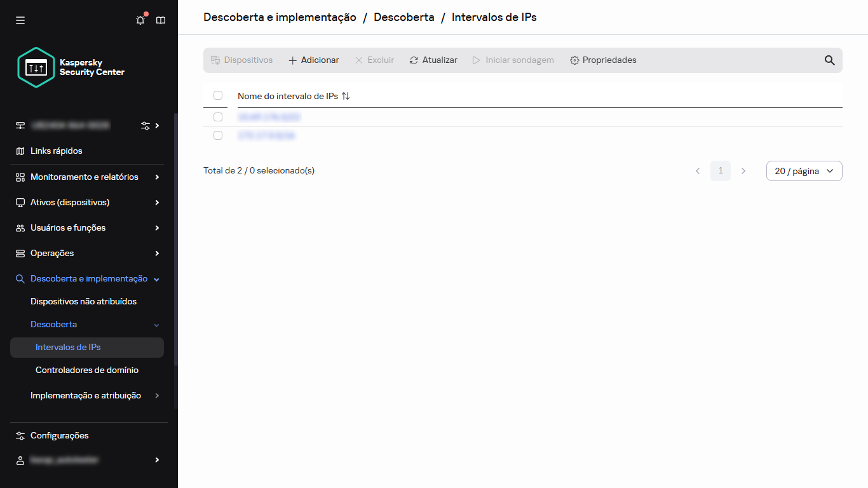Expand Monitoramento e relatórios chevron
868x488 pixels.
157,177
